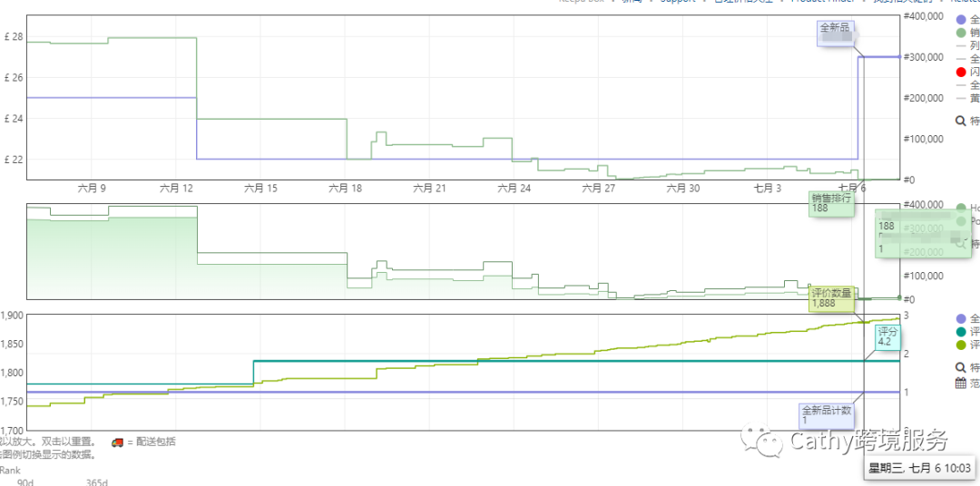Click the Rank label at bottom left
980x486 pixels.
coord(10,471)
